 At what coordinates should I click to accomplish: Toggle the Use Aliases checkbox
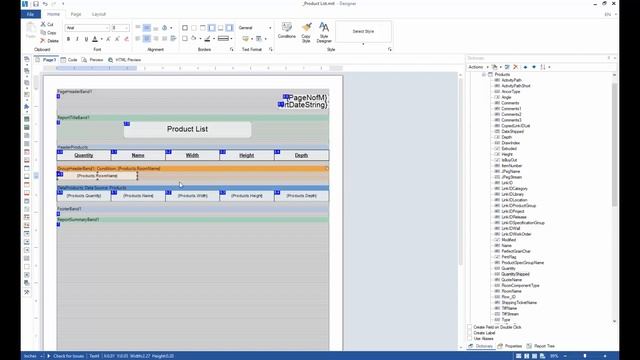469,339
